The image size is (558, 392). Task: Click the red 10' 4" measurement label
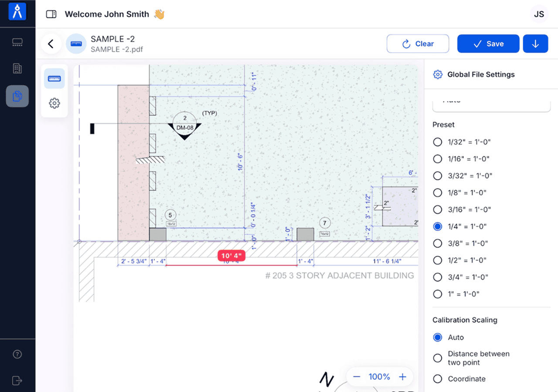coord(231,256)
